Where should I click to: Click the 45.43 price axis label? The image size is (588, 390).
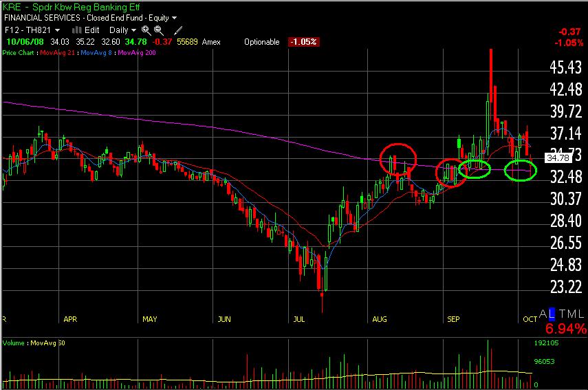565,67
